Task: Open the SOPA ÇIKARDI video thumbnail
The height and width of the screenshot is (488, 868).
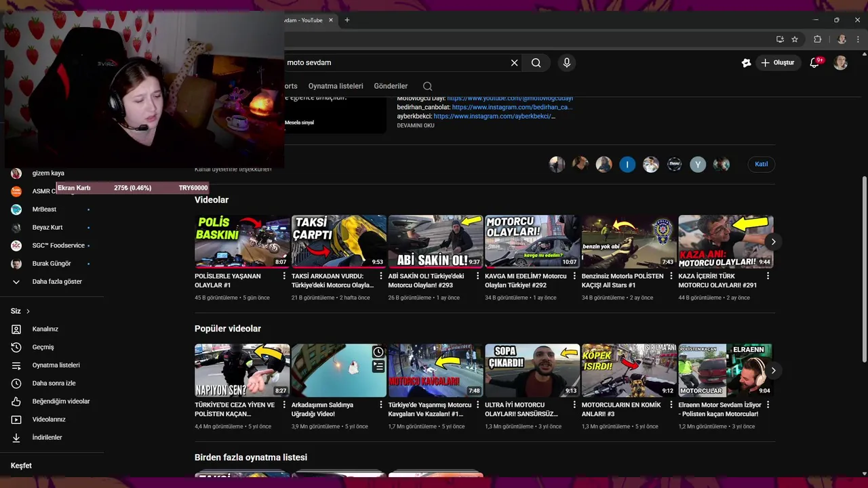Action: click(x=532, y=370)
